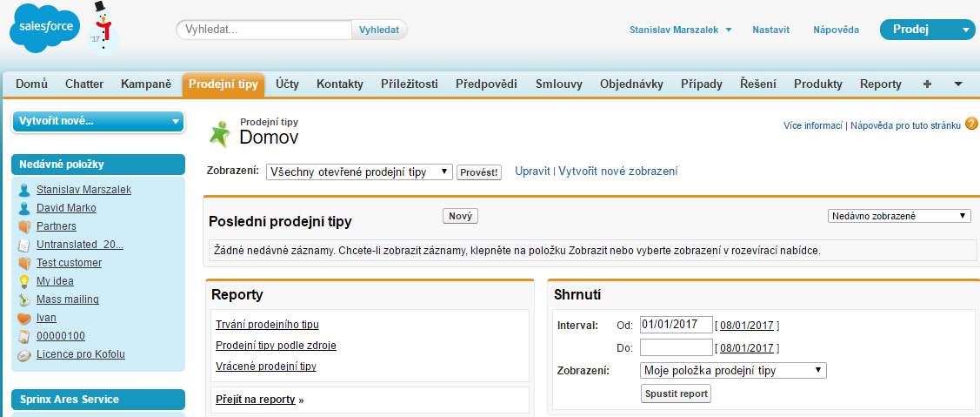Open the Případy tab
This screenshot has width=980, height=417.
pyautogui.click(x=701, y=84)
